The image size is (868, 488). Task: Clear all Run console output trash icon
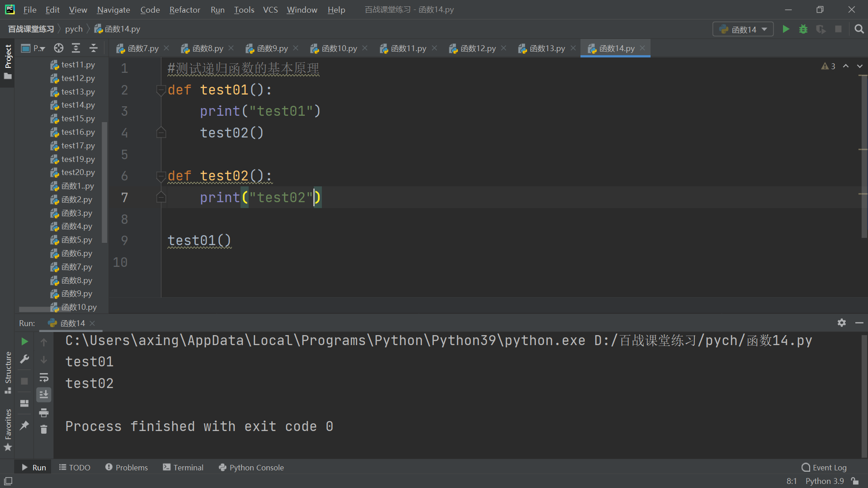(x=44, y=429)
